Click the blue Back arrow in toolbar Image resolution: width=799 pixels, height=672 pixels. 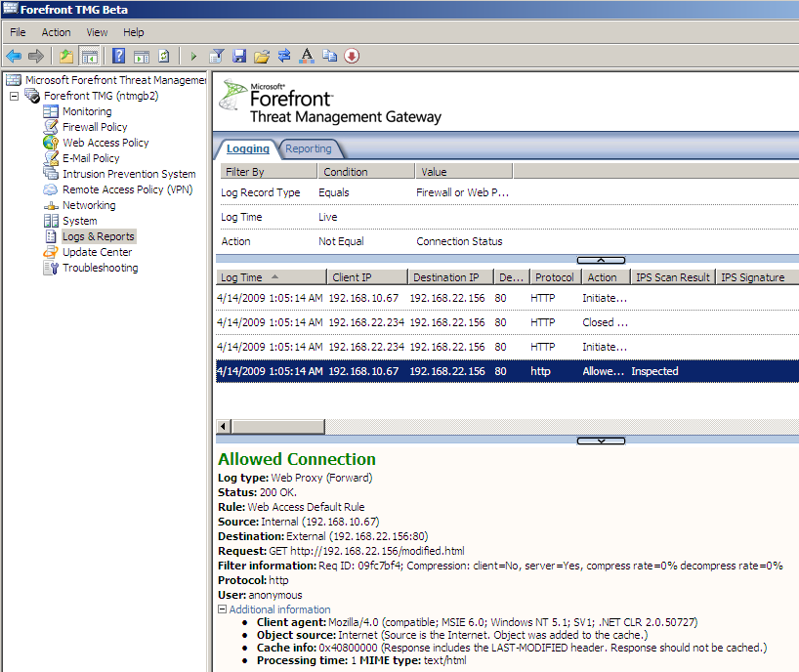14,56
